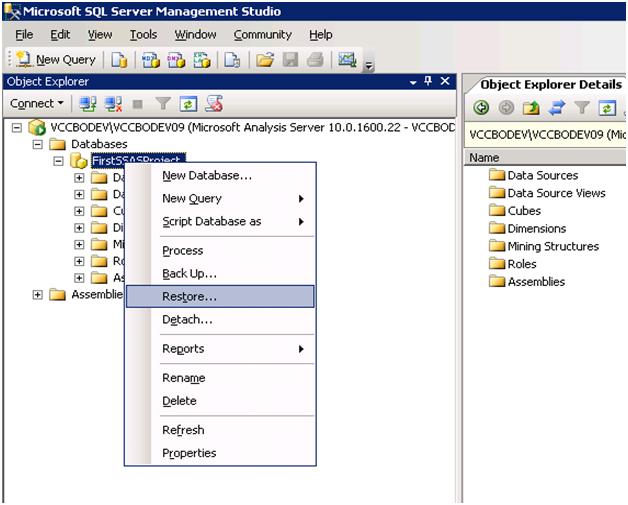This screenshot has height=505, width=628.
Task: Close the Object Explorer panel
Action: coord(445,81)
